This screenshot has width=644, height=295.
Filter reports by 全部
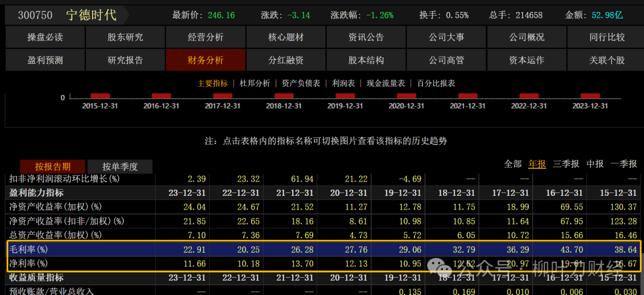[x=513, y=164]
